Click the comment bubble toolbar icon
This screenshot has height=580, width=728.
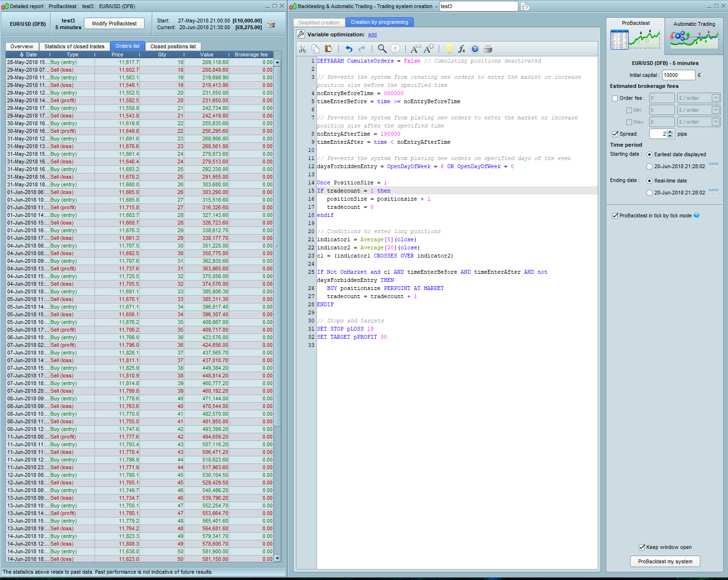pos(395,49)
